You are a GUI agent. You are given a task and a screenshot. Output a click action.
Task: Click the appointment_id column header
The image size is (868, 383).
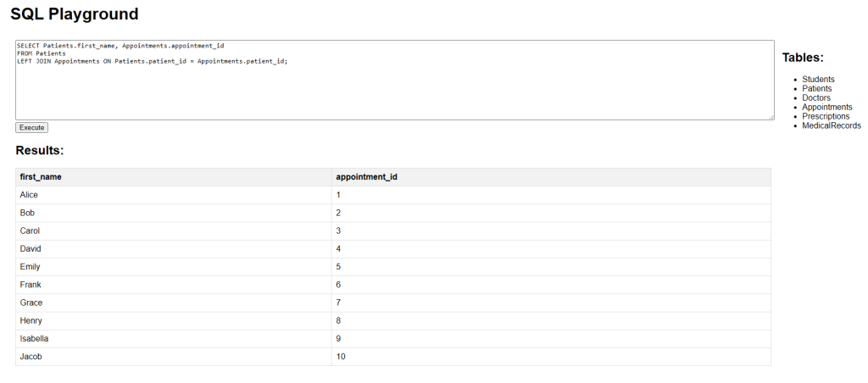551,177
